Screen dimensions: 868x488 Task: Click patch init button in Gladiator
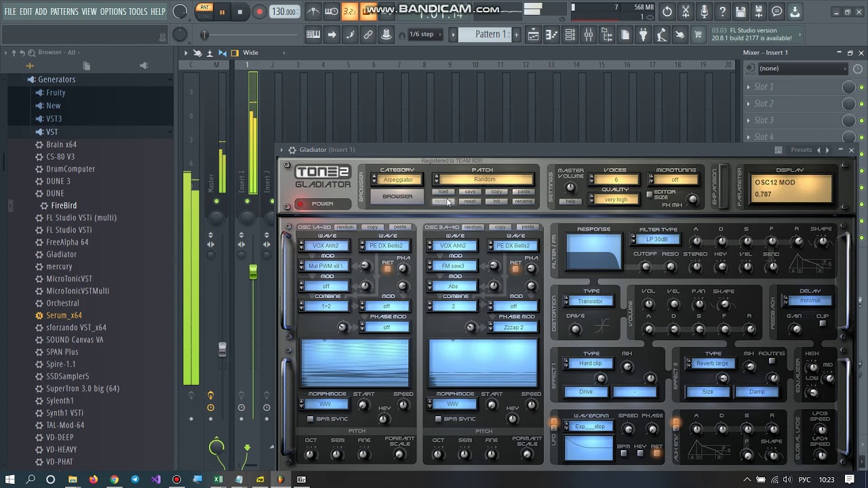tap(496, 201)
